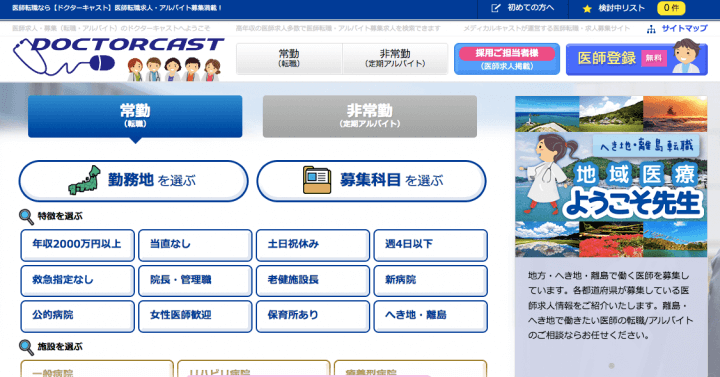Click the 医師登録 無料 banner button
The height and width of the screenshot is (377, 720).
pyautogui.click(x=637, y=59)
